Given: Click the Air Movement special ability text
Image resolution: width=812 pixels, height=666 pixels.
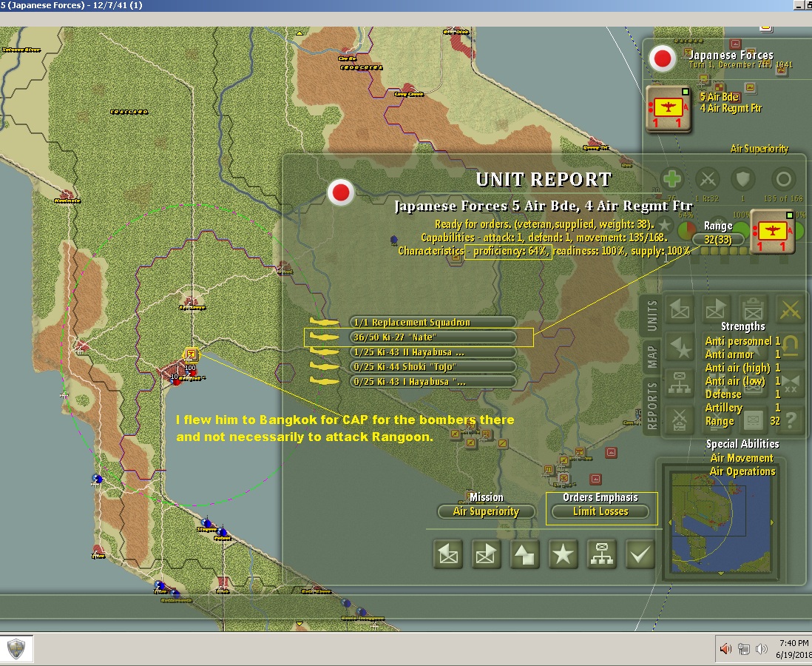Looking at the screenshot, I should tap(742, 458).
